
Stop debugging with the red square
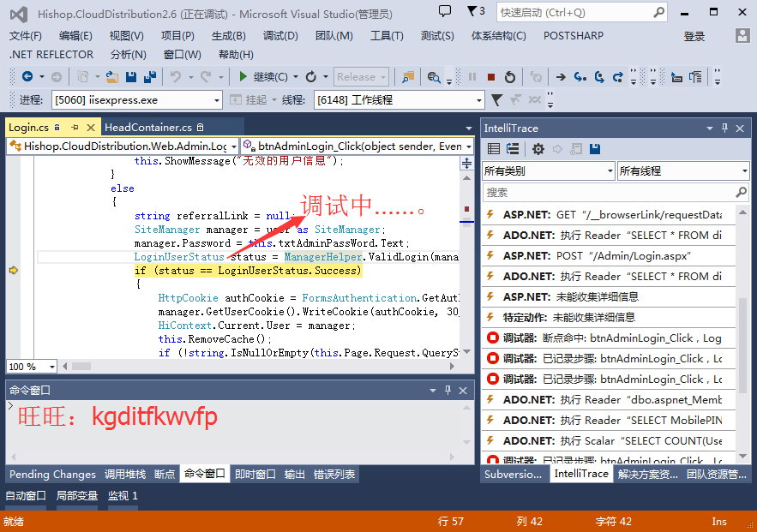tap(491, 77)
